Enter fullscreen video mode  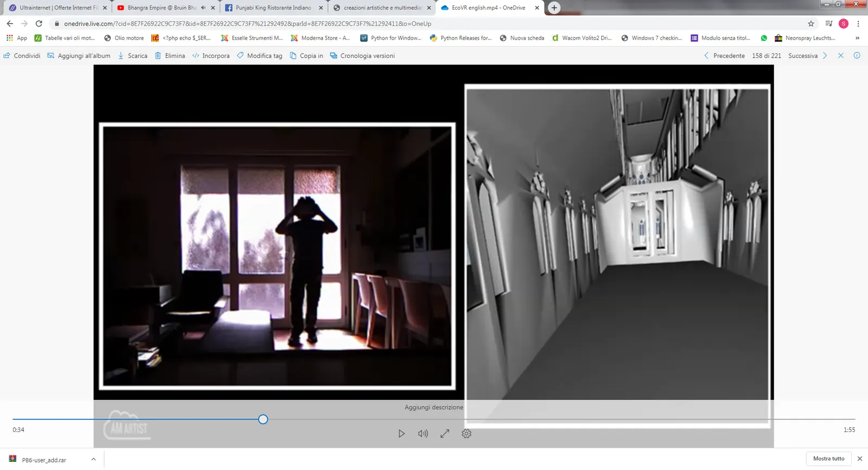(445, 434)
